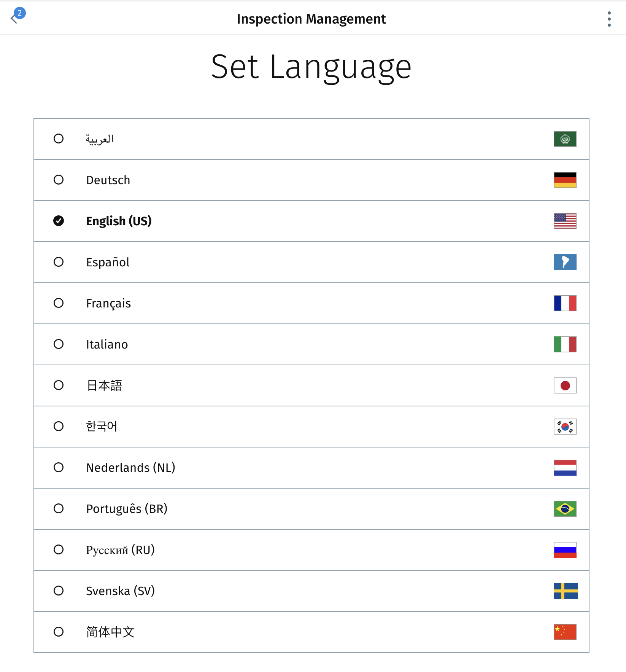Click the checked English (US) radio button

[x=59, y=221]
